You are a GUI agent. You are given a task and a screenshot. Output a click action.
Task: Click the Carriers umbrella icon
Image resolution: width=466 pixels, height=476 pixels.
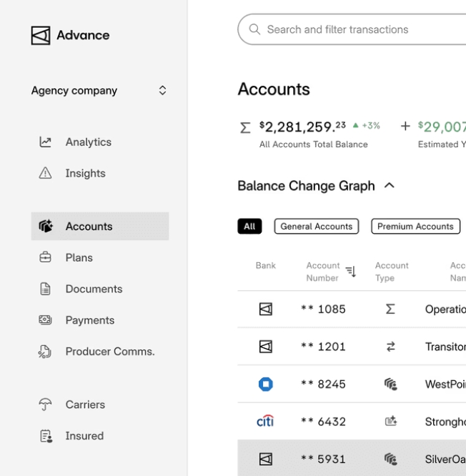[x=45, y=405]
